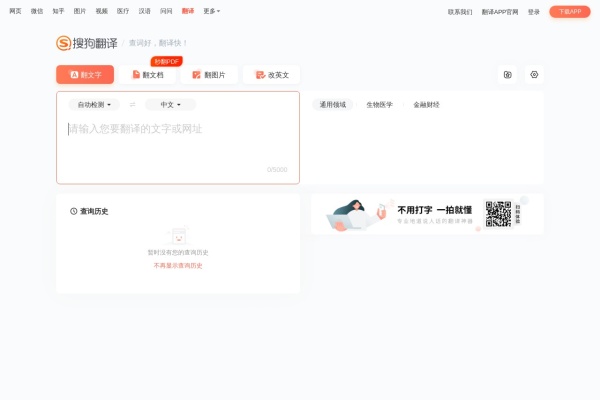Go to 知乎 in top navigation
Image resolution: width=600 pixels, height=400 pixels.
point(58,11)
